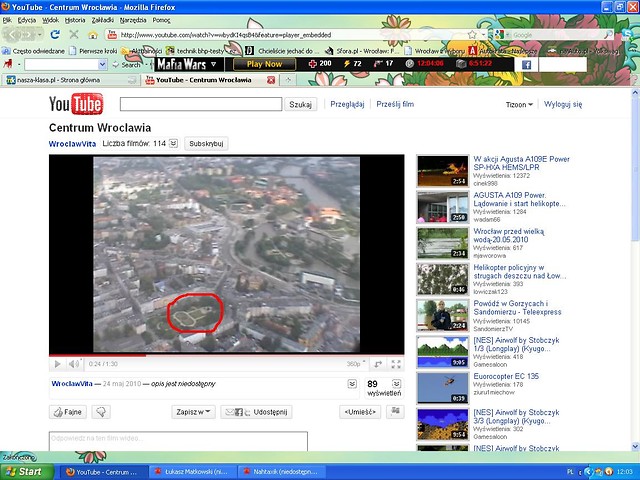The height and width of the screenshot is (480, 640).
Task: Reload the page with the refresh icon
Action: coord(55,35)
